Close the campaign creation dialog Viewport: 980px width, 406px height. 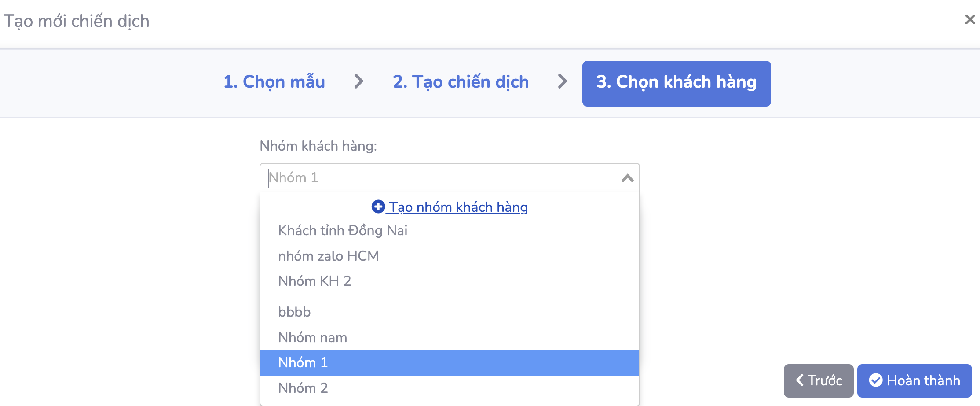969,19
